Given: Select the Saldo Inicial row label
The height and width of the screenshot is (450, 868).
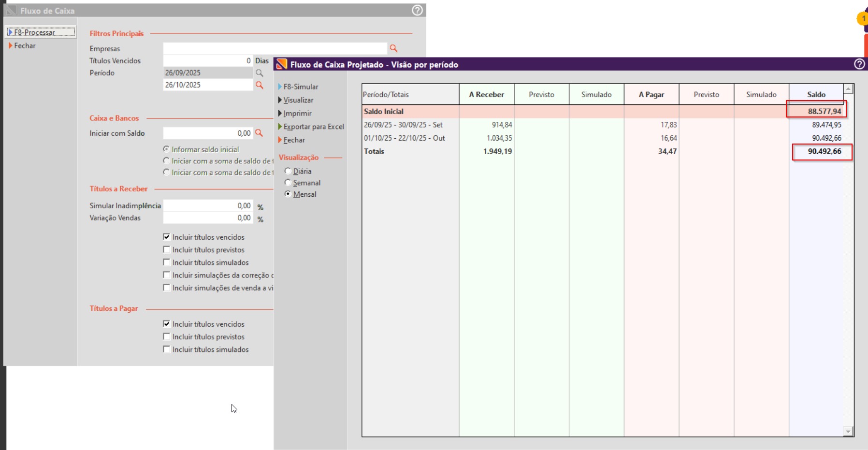Looking at the screenshot, I should point(384,112).
